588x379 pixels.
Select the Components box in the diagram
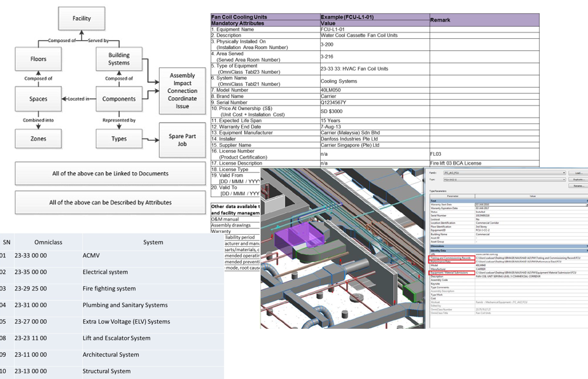119,99
